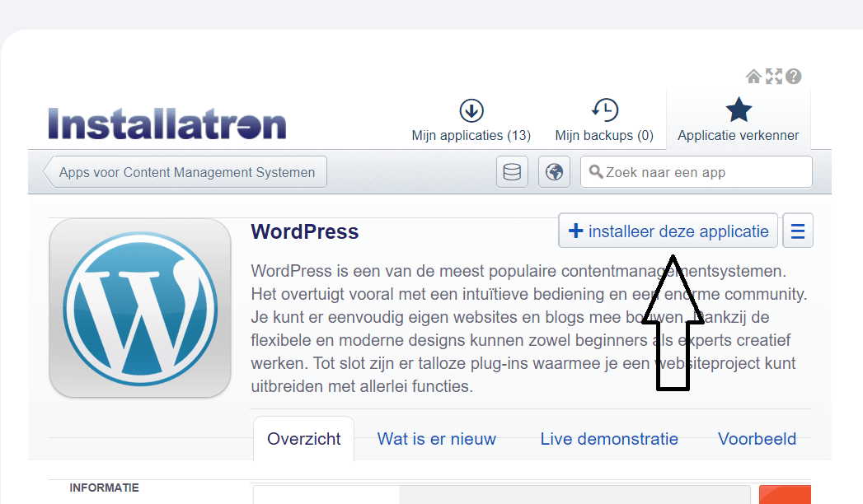Go back to Apps voor Content Management Systemen
This screenshot has height=504, width=863.
(x=185, y=172)
